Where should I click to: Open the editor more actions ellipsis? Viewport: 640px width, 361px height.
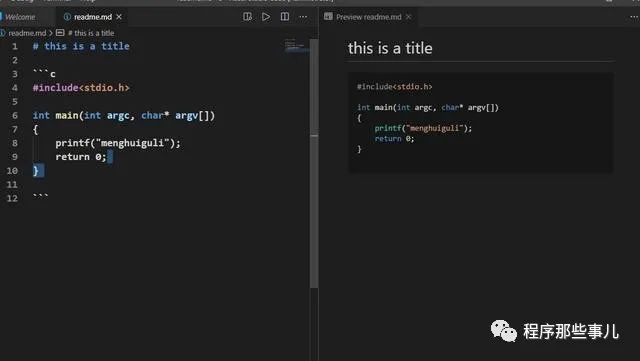pos(303,17)
